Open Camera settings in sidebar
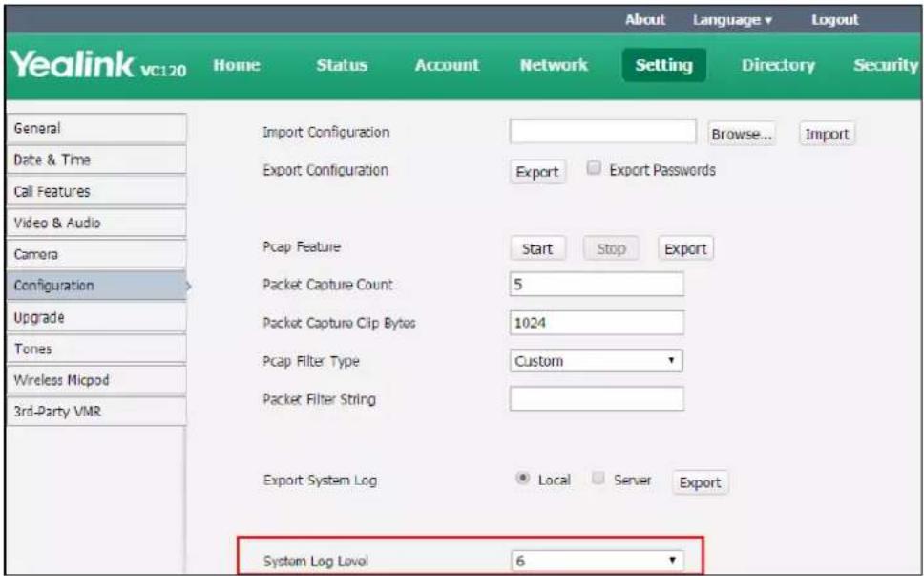 click(97, 254)
